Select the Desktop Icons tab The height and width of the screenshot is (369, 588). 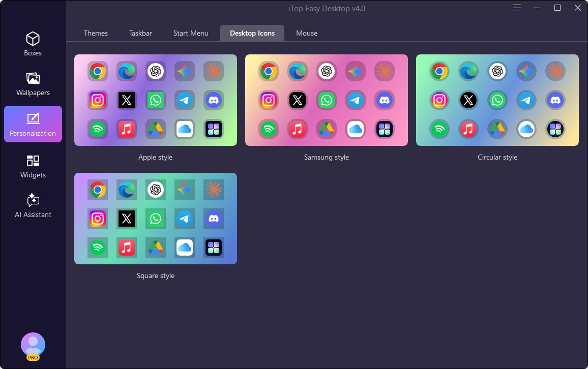click(x=252, y=33)
